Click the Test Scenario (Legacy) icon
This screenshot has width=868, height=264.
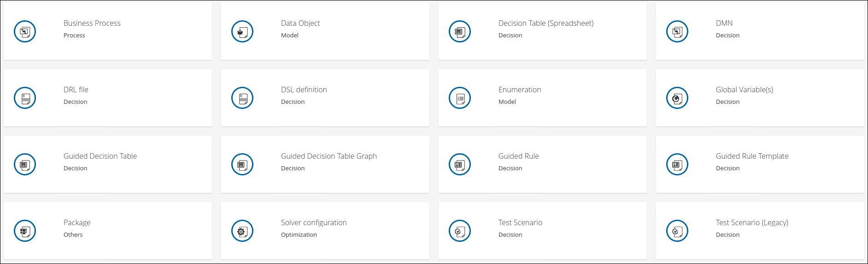click(677, 231)
